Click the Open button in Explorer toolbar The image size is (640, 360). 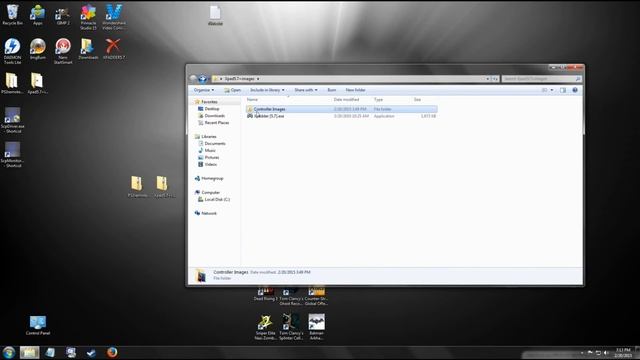click(232, 90)
